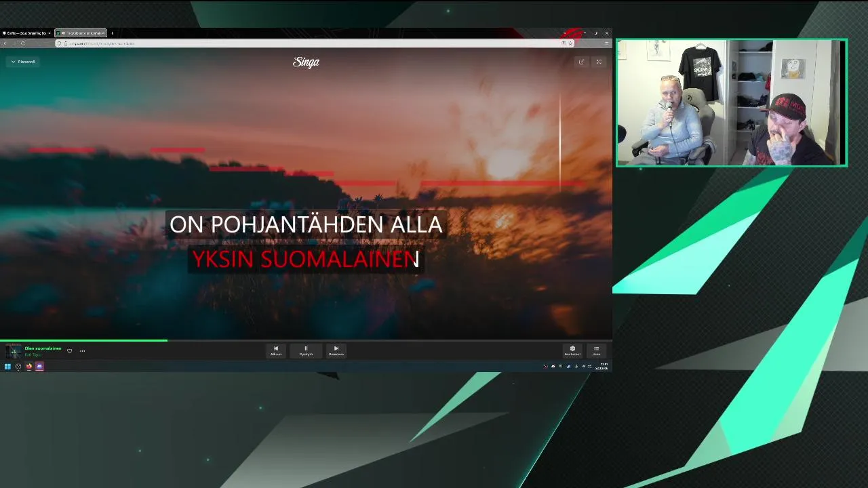This screenshot has height=488, width=868.
Task: Click the Olen suomalainen song title
Action: point(43,348)
